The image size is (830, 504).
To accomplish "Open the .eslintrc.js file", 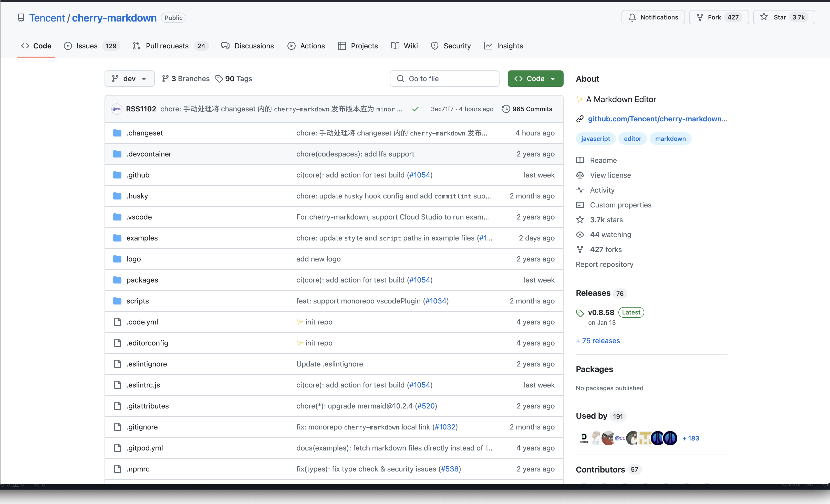I will point(143,385).
